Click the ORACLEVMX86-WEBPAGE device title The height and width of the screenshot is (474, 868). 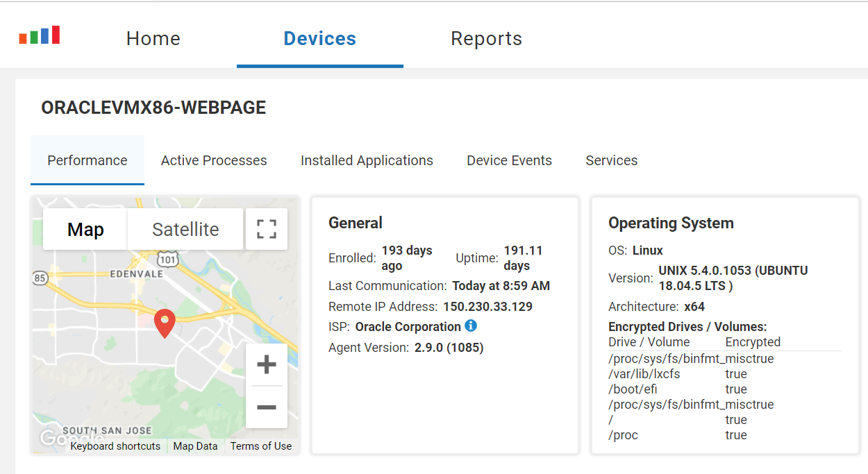[153, 108]
